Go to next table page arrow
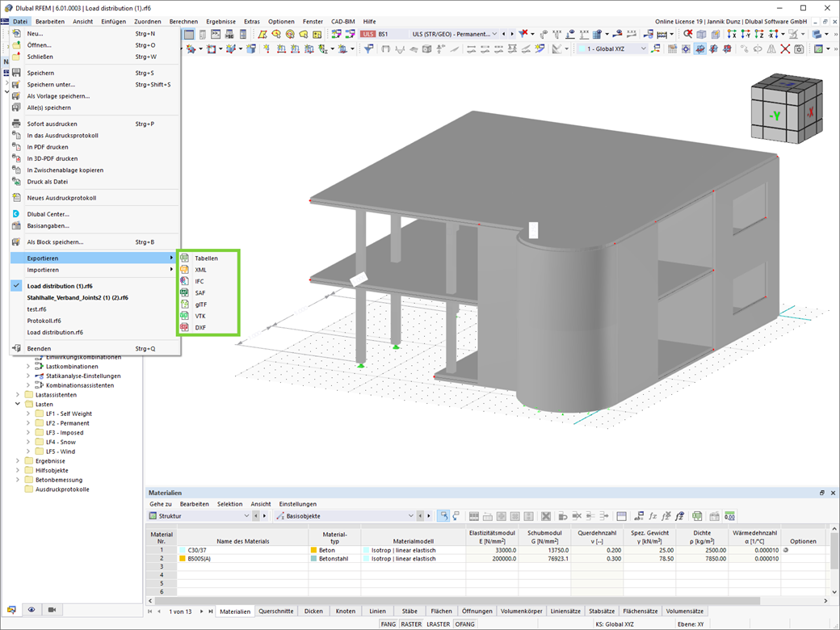Screen dimensions: 840x630 point(202,611)
